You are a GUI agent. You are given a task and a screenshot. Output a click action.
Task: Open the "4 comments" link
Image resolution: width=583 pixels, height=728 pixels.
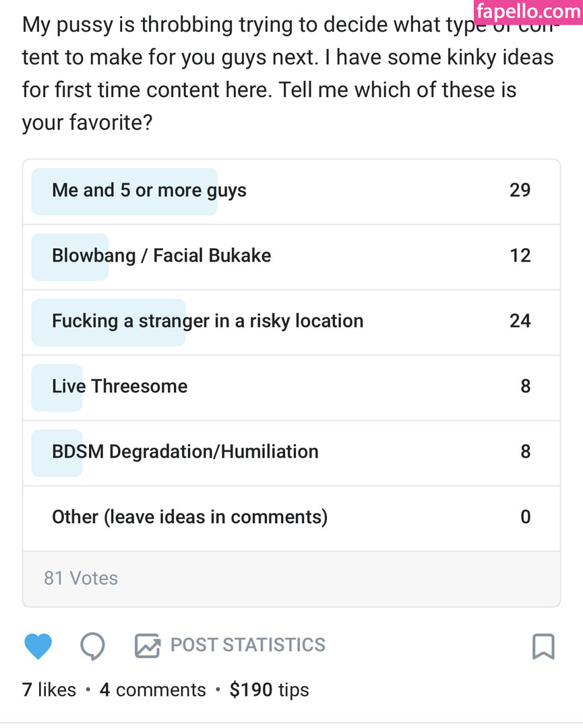pyautogui.click(x=153, y=690)
